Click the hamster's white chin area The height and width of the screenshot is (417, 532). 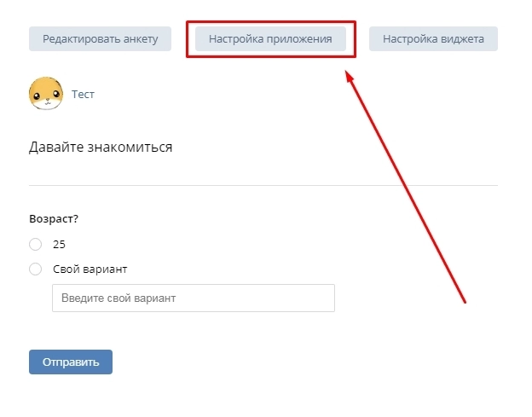[x=47, y=104]
